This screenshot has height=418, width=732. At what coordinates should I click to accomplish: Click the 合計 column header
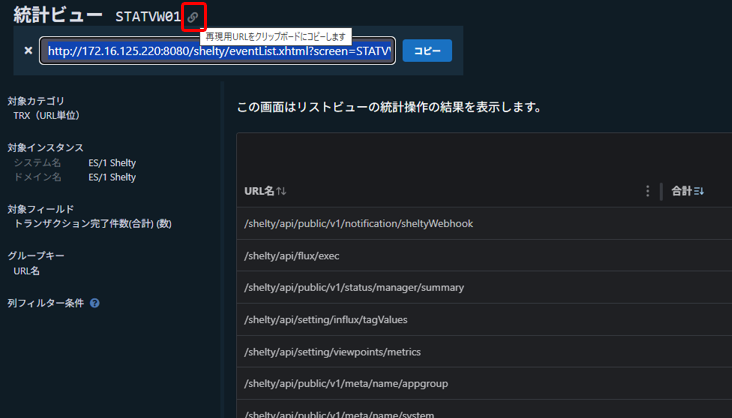pyautogui.click(x=681, y=191)
